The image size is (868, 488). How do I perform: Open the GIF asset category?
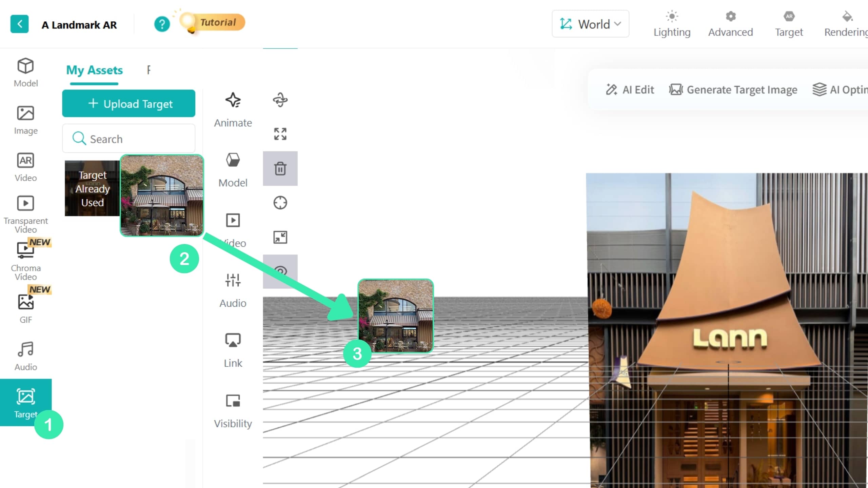26,308
